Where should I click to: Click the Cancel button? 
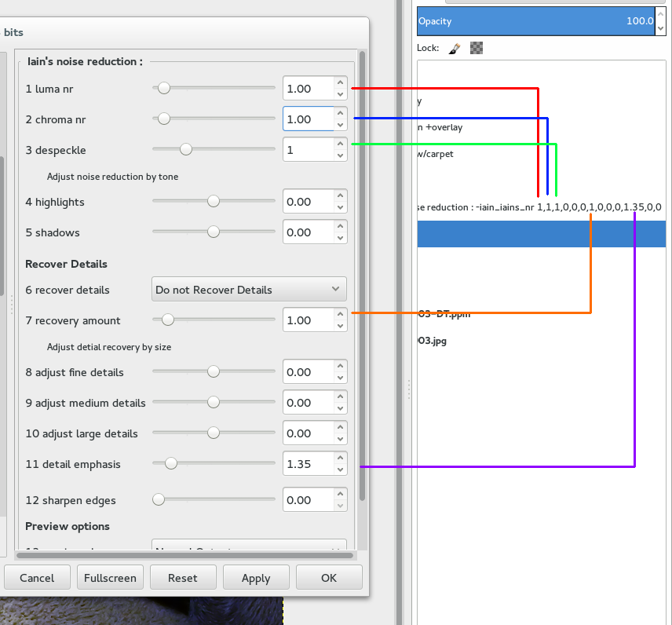click(x=37, y=578)
